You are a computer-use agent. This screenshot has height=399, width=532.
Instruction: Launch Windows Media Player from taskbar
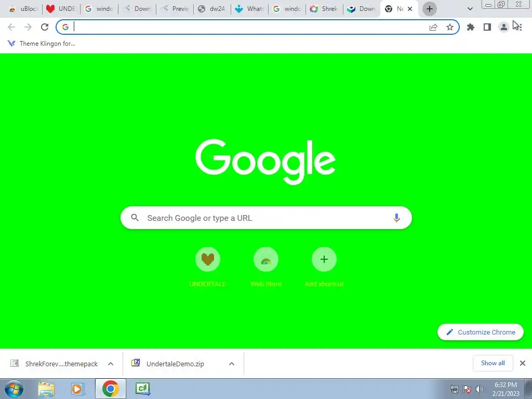pyautogui.click(x=77, y=389)
